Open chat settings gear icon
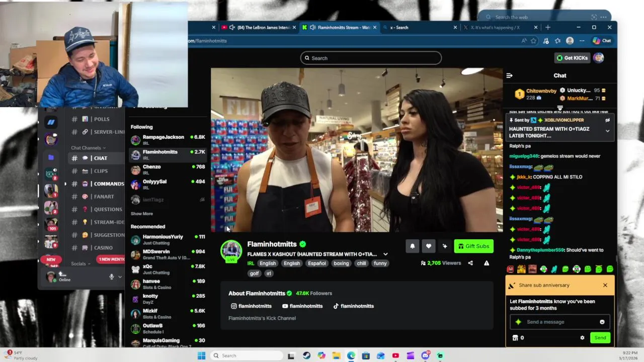Viewport: 644px width, 362px height. (x=582, y=338)
